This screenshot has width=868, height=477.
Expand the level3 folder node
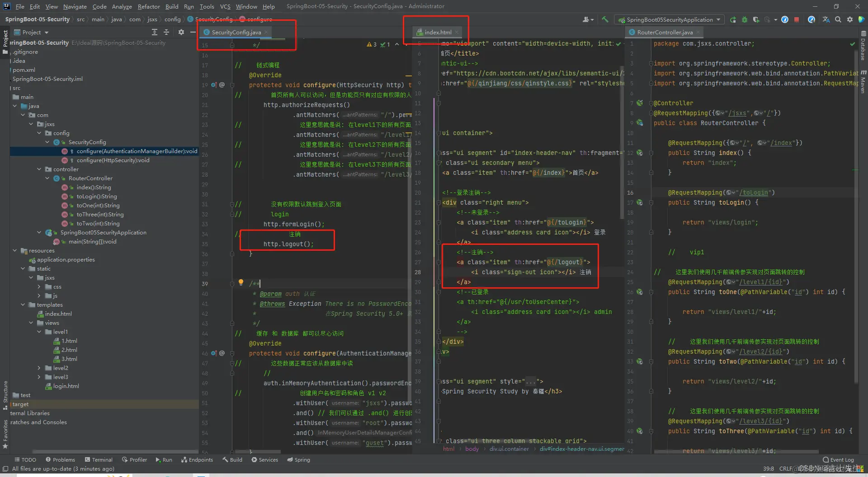pos(39,377)
